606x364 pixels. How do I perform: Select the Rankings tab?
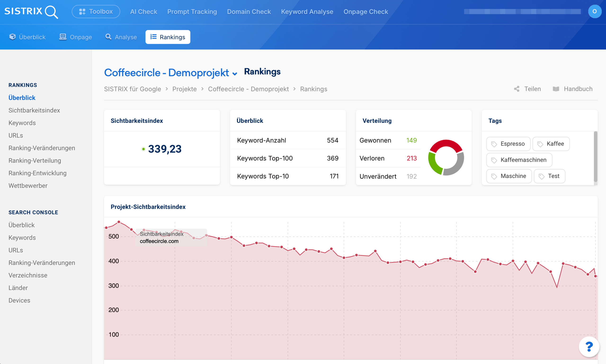168,37
